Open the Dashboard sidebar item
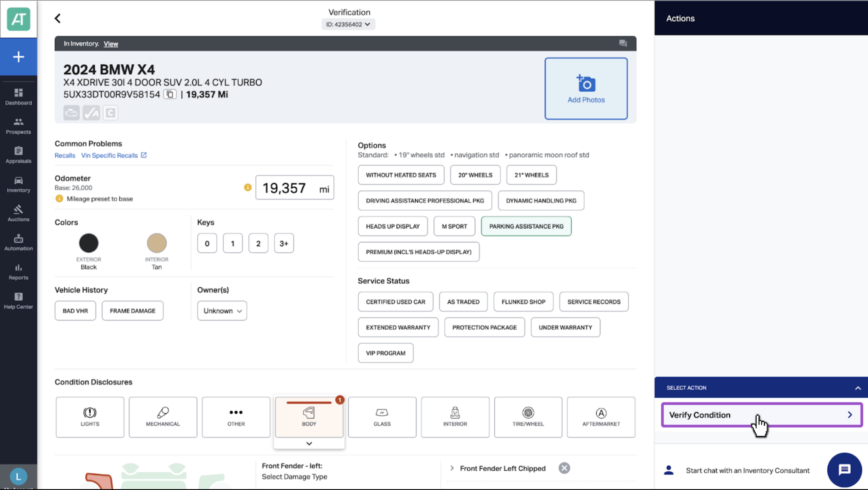The image size is (868, 490). [18, 97]
